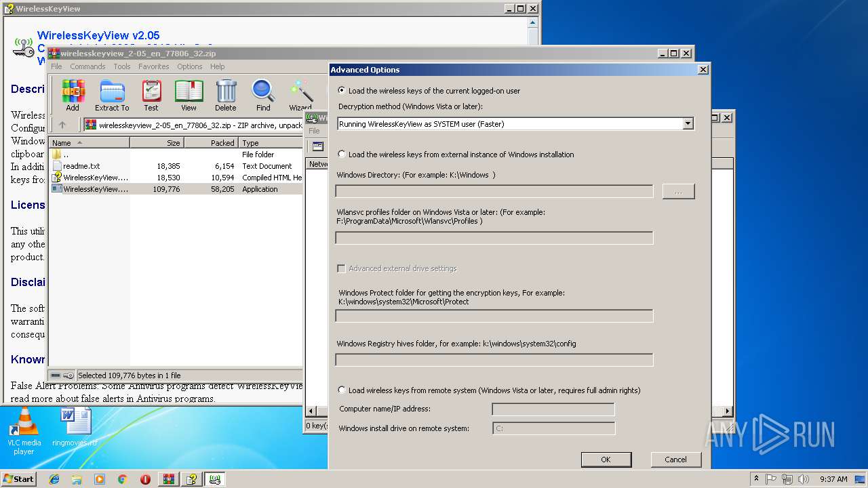The width and height of the screenshot is (868, 488).
Task: Toggle Advanced external drive settings checkbox
Action: 341,268
